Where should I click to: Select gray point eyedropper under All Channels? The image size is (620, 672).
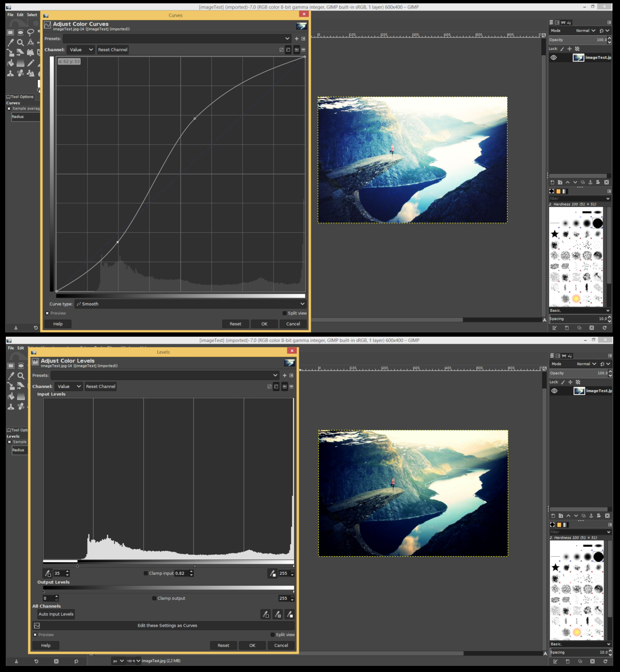point(277,614)
